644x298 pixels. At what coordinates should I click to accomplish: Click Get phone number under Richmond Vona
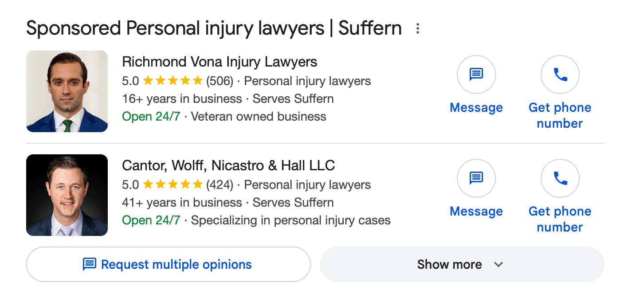click(559, 115)
